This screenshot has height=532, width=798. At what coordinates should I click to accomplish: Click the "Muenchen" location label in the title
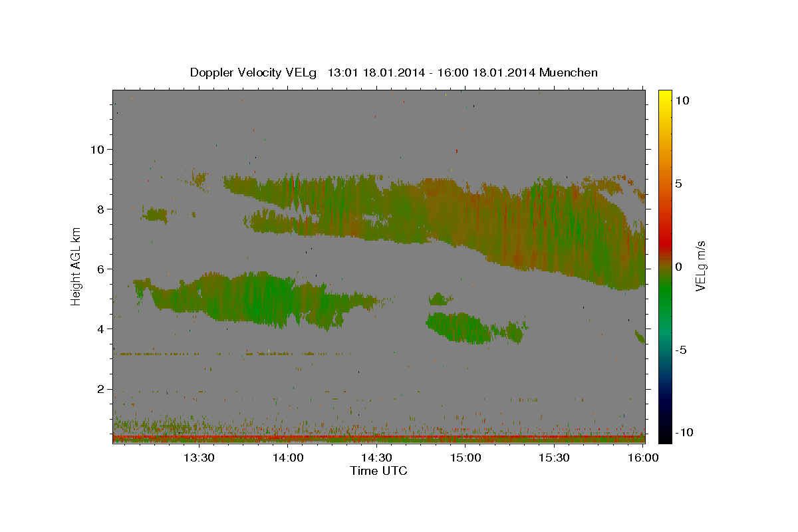click(569, 72)
